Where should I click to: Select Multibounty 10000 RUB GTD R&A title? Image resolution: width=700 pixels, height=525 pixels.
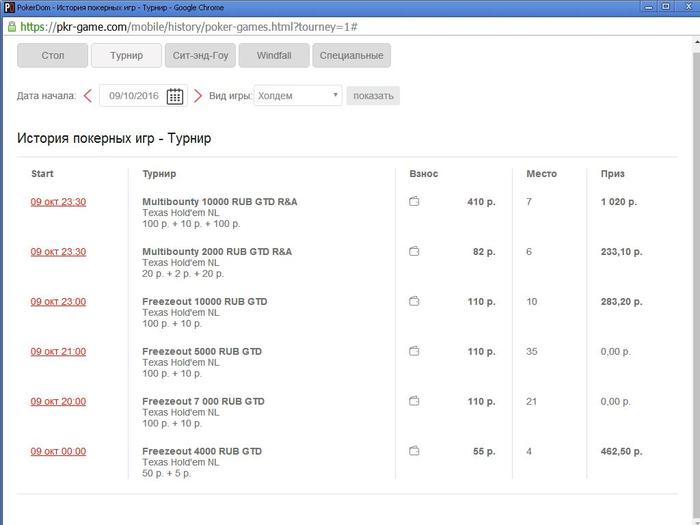point(220,202)
